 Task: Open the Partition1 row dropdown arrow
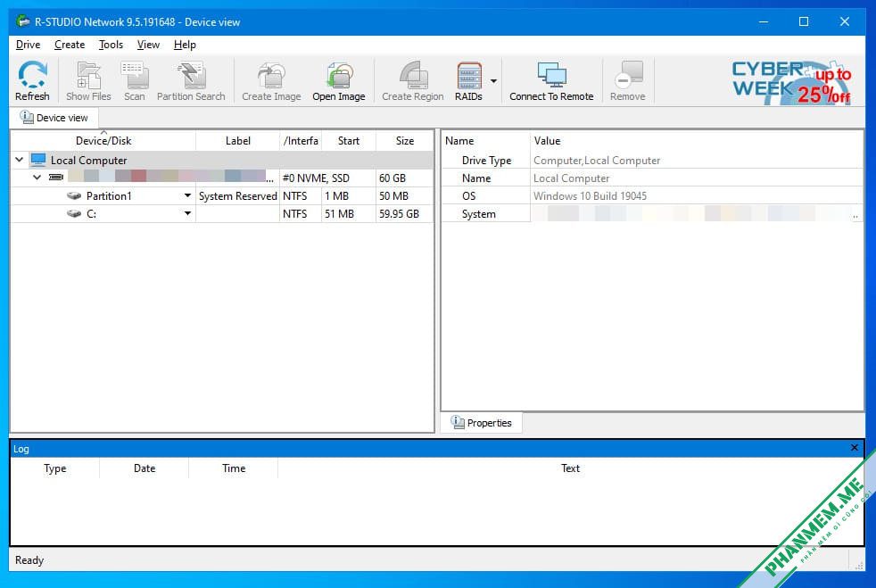tap(187, 195)
